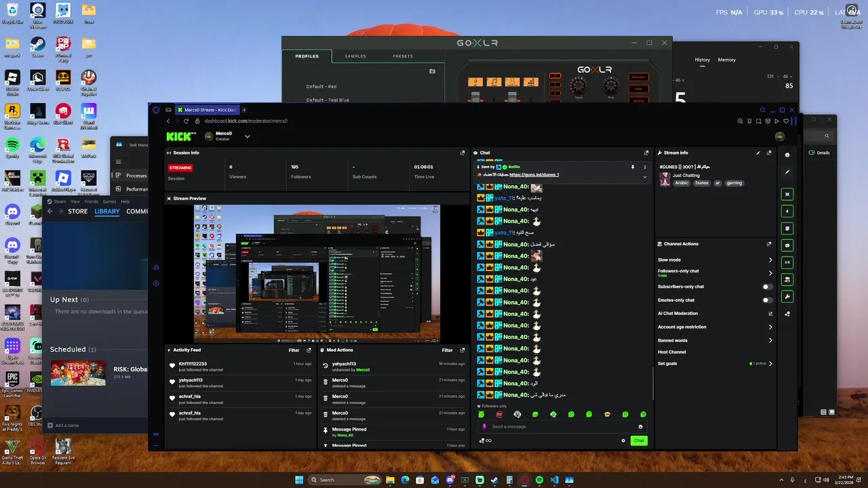The height and width of the screenshot is (488, 868).
Task: Reload the Kick dashboard page
Action: click(186, 121)
